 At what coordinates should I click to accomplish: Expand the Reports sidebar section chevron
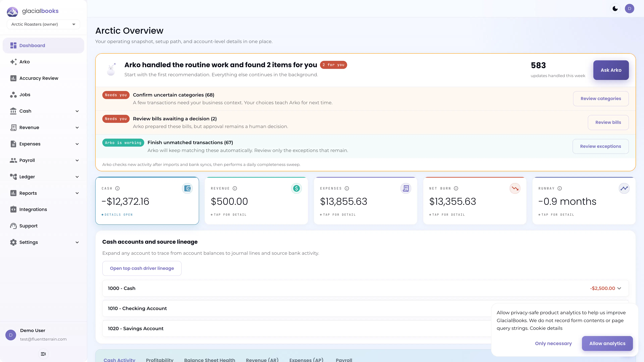pyautogui.click(x=77, y=193)
